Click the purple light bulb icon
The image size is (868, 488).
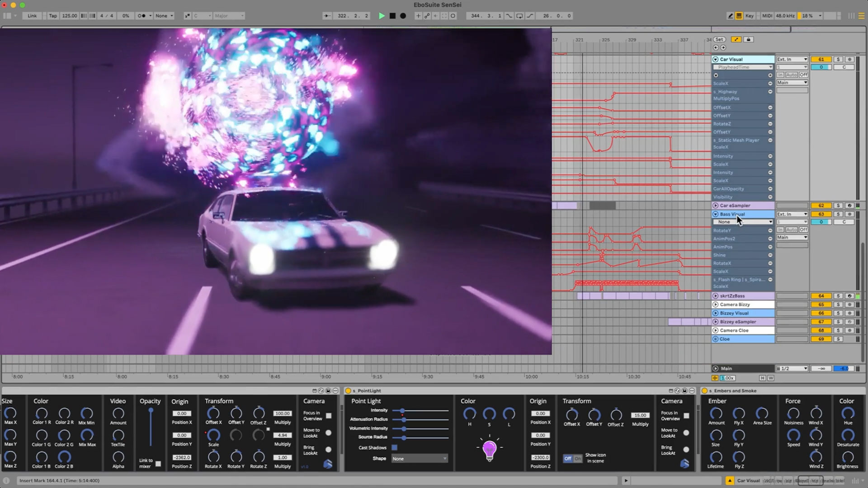point(489,449)
